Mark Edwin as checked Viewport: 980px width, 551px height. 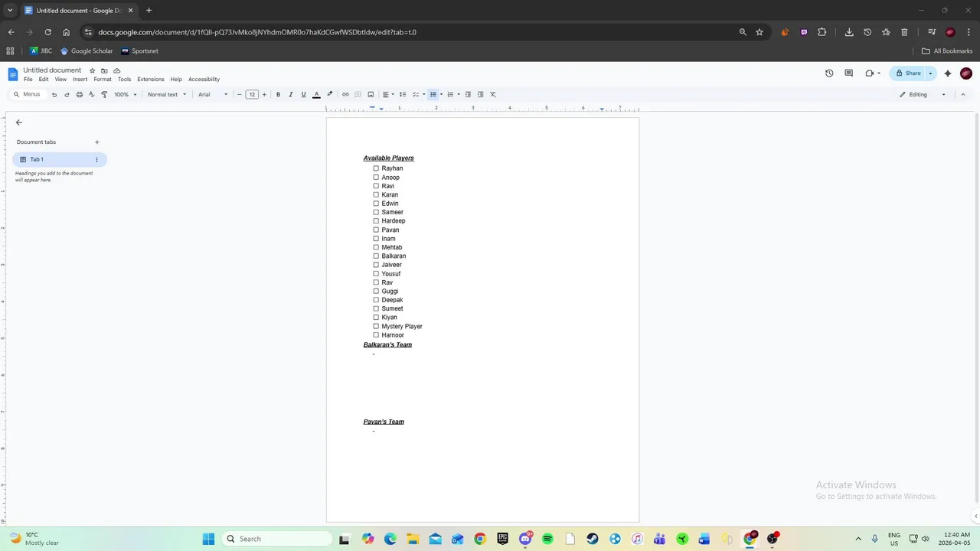[x=376, y=204]
